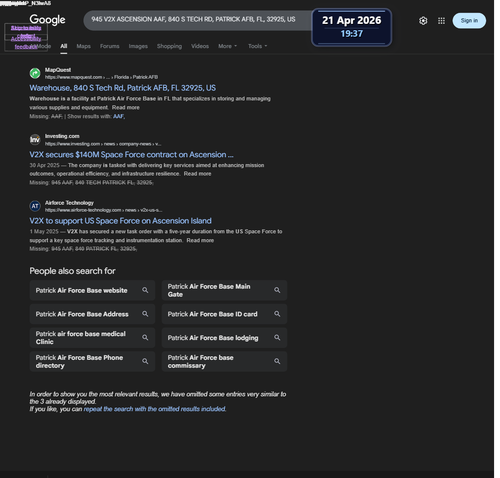Click the date and time overlay widget
The image size is (500, 478).
pyautogui.click(x=352, y=27)
